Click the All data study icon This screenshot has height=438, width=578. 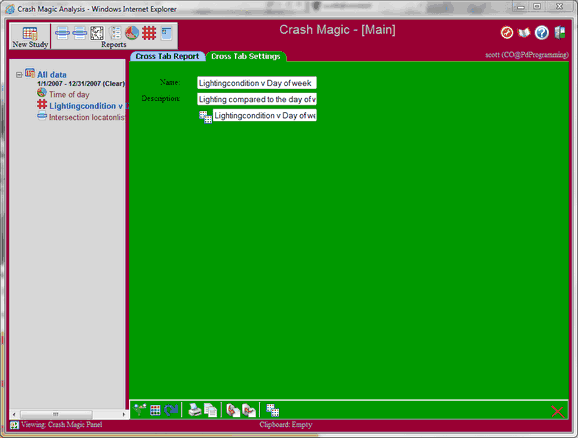30,73
